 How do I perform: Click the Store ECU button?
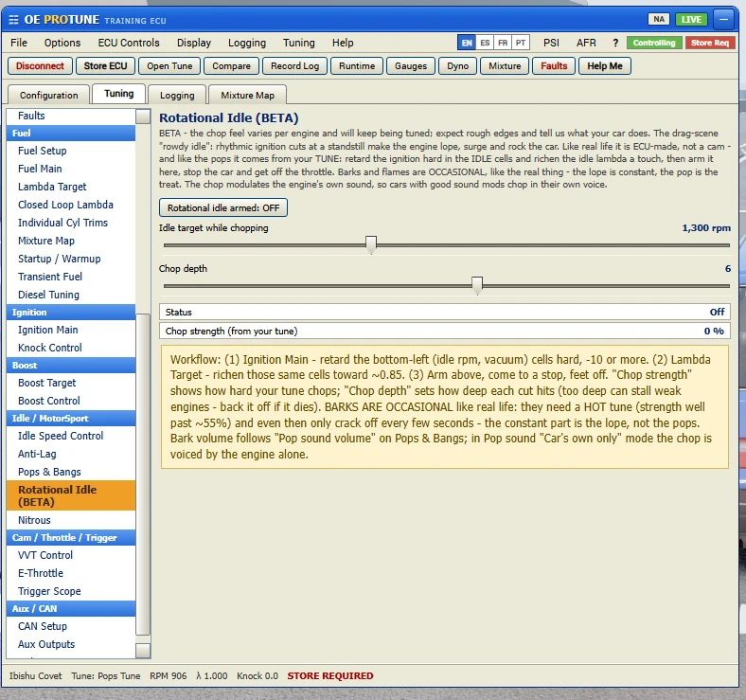105,66
